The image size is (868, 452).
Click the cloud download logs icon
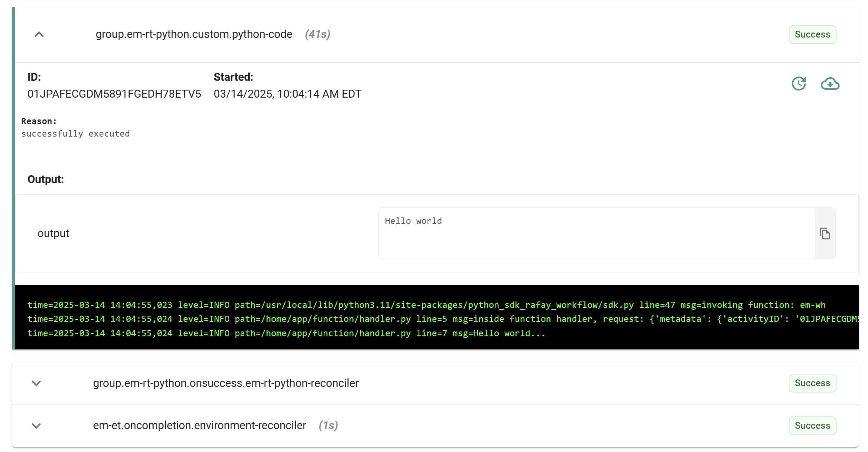tap(830, 84)
